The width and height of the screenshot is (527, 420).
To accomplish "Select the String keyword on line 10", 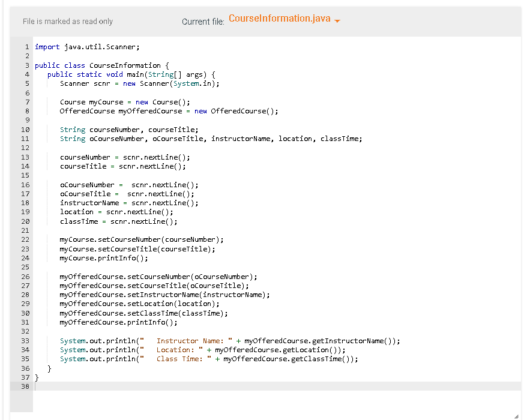I will coord(72,129).
